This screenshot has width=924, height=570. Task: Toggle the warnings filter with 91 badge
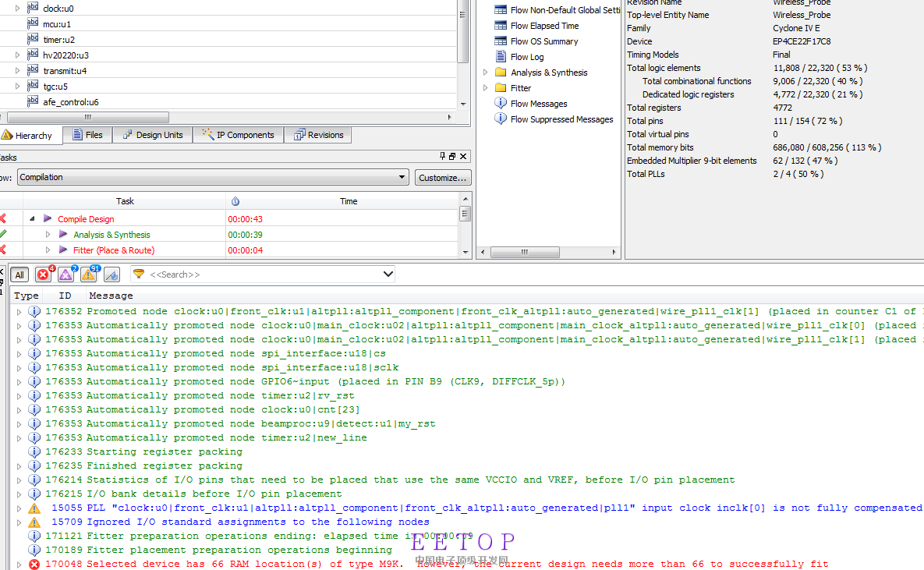click(89, 274)
